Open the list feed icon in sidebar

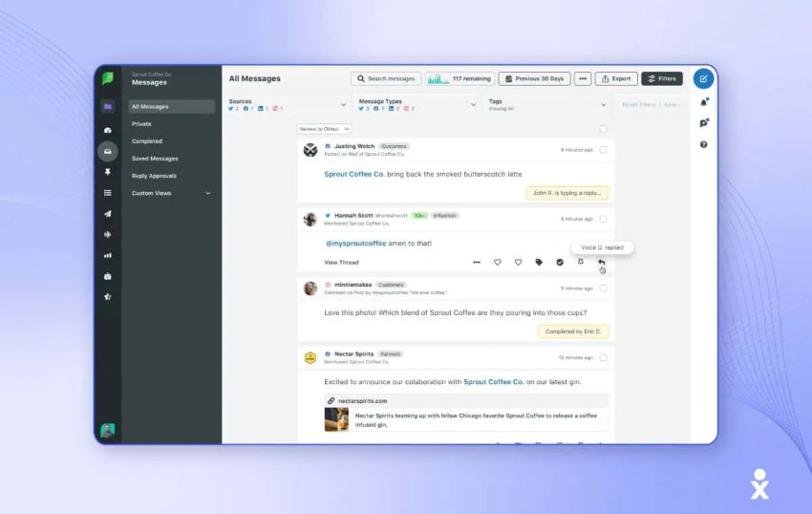click(x=108, y=193)
